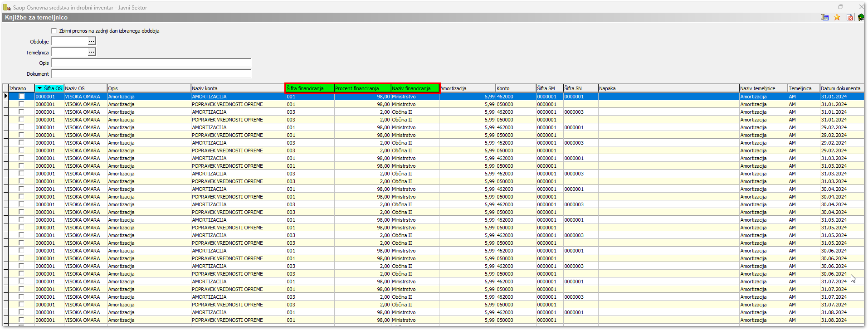Click the restore window button
868x330 pixels.
click(x=841, y=7)
